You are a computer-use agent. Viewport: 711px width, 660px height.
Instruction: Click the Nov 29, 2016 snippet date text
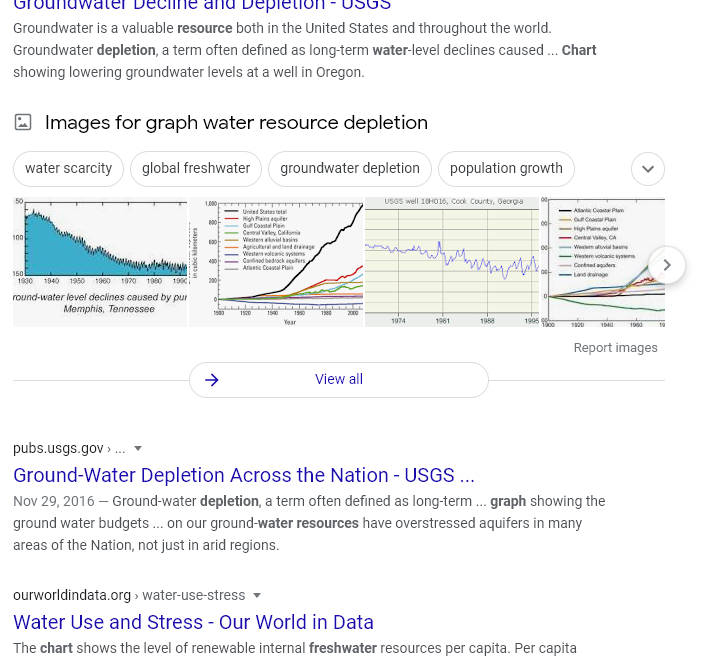54,501
